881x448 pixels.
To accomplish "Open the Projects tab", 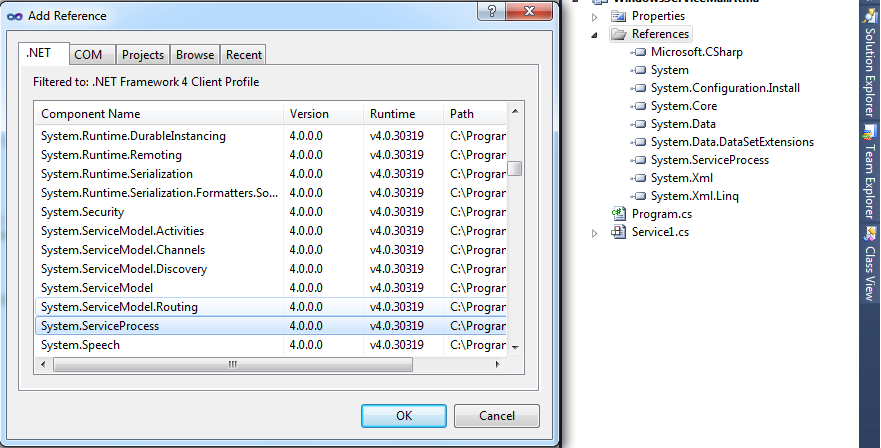I will (x=143, y=55).
